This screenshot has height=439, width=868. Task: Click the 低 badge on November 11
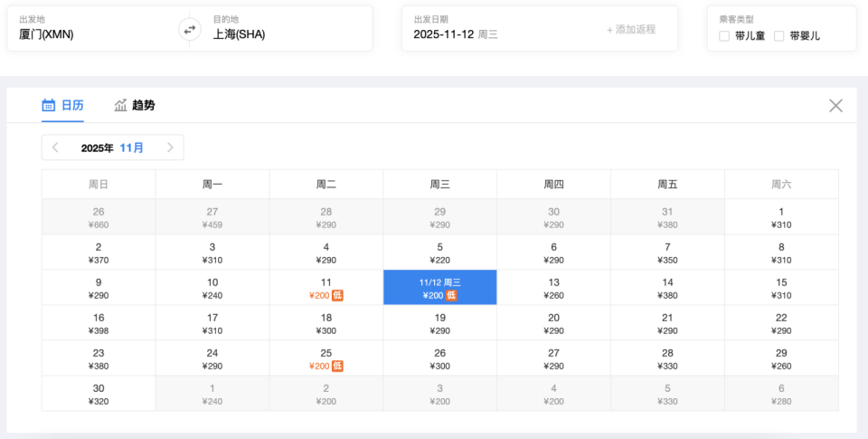click(337, 295)
